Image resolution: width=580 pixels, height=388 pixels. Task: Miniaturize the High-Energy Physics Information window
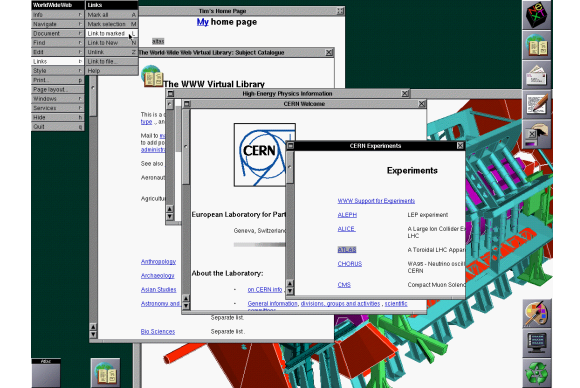click(171, 94)
